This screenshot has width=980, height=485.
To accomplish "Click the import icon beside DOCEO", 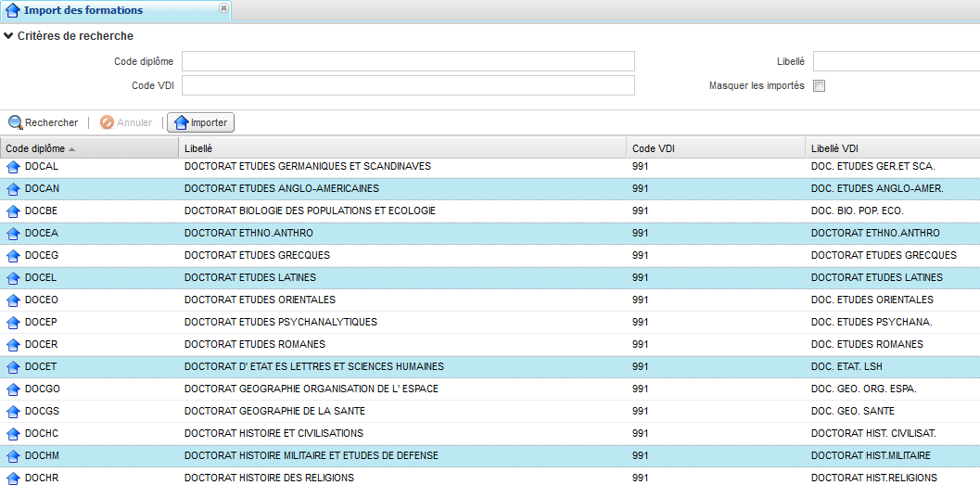I will point(13,300).
